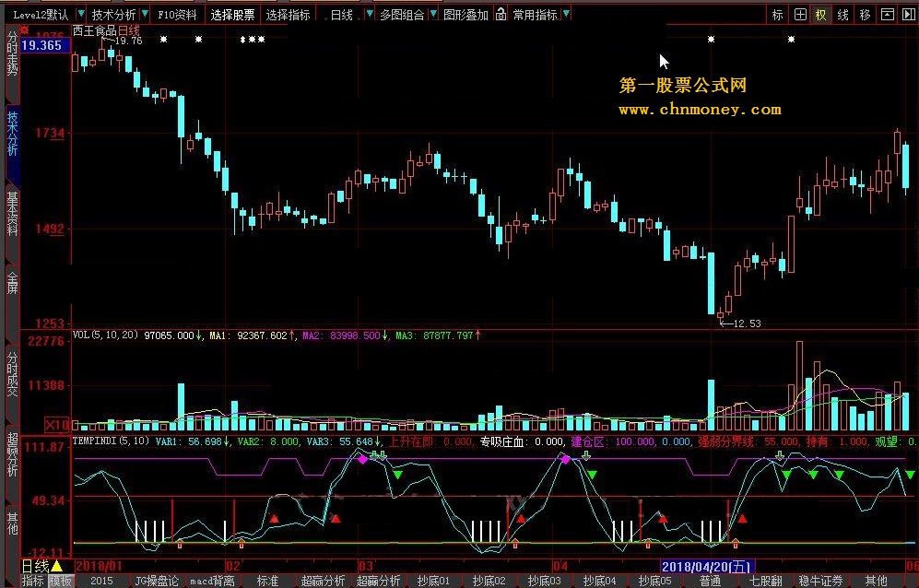Select the 2015 indicator tab
Viewport: 919px width, 588px height.
(x=101, y=581)
